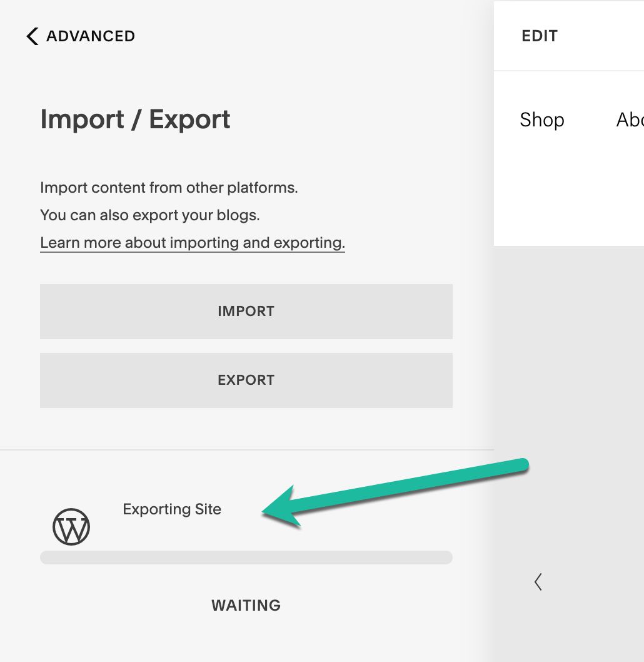Screen dimensions: 644x662
Task: Click the EXPORT button
Action: (246, 380)
